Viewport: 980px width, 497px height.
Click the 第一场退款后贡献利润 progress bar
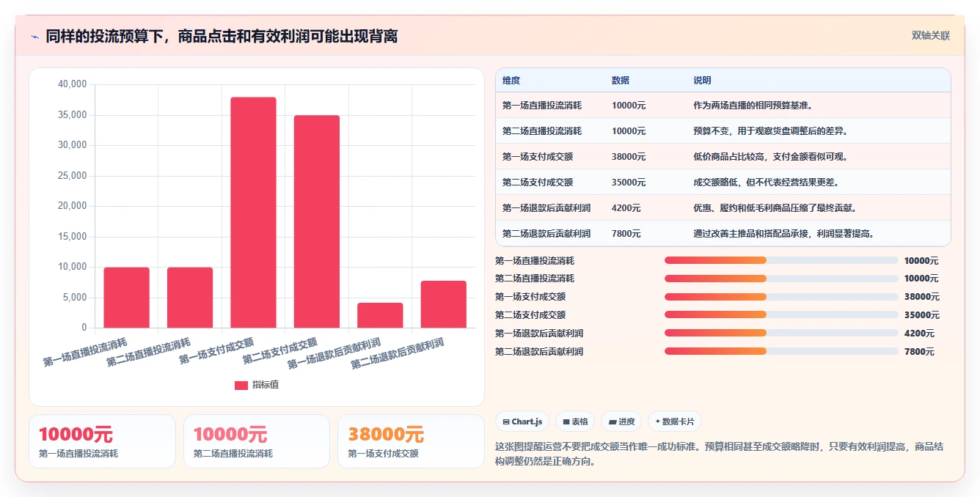point(781,333)
